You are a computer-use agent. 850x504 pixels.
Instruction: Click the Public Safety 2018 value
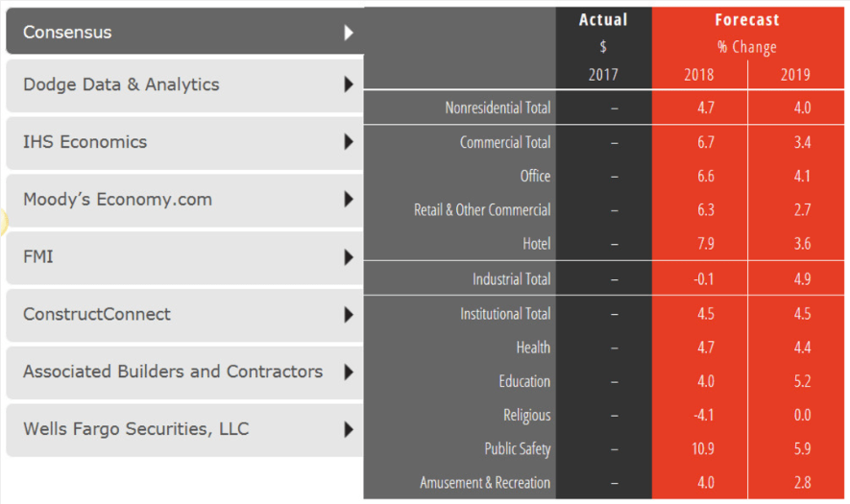(706, 449)
